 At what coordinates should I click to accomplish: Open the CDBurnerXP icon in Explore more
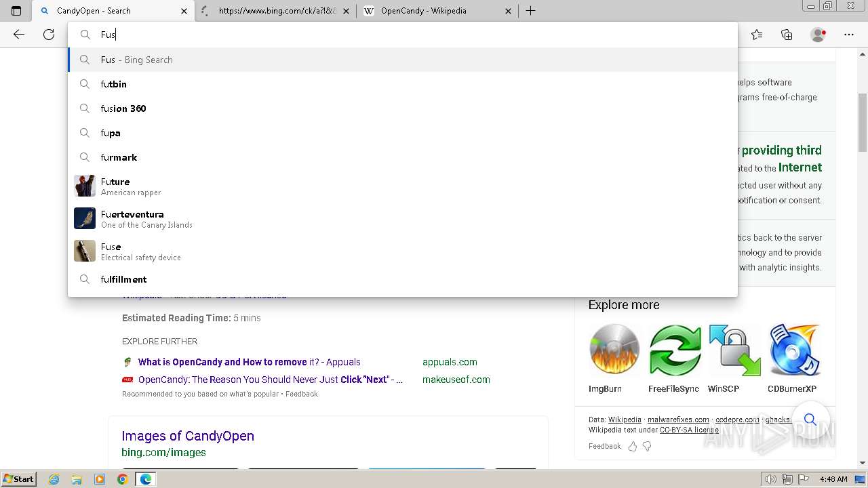[x=794, y=349]
